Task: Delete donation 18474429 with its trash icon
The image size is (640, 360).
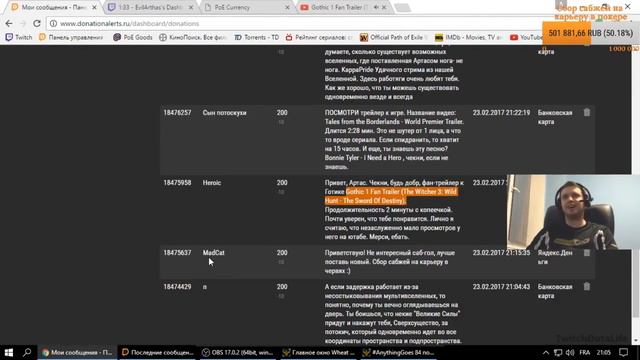Action: 587,287
